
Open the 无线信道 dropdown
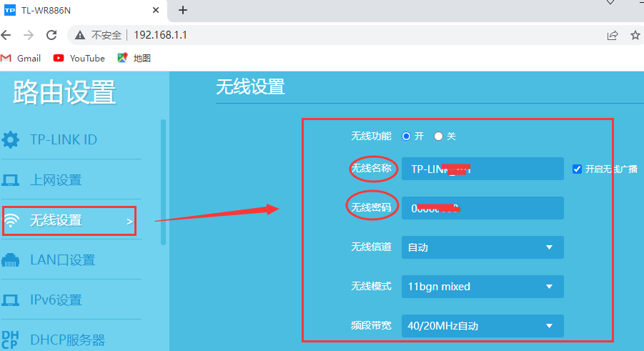482,247
